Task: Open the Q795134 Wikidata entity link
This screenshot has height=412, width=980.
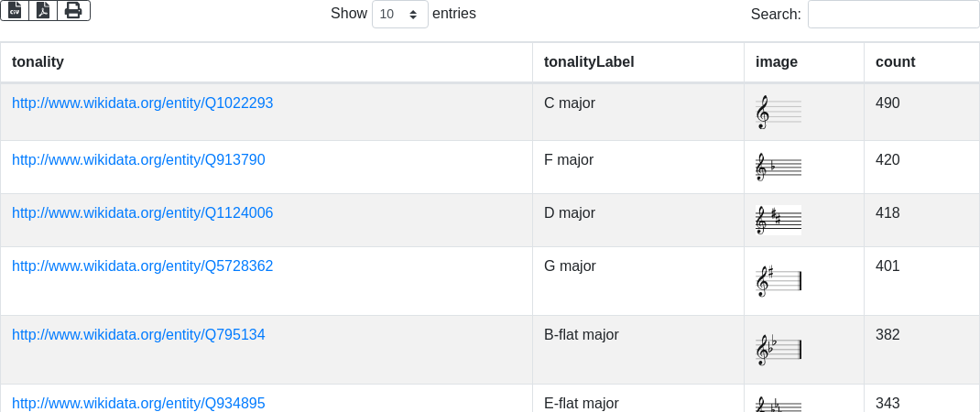Action: tap(138, 335)
